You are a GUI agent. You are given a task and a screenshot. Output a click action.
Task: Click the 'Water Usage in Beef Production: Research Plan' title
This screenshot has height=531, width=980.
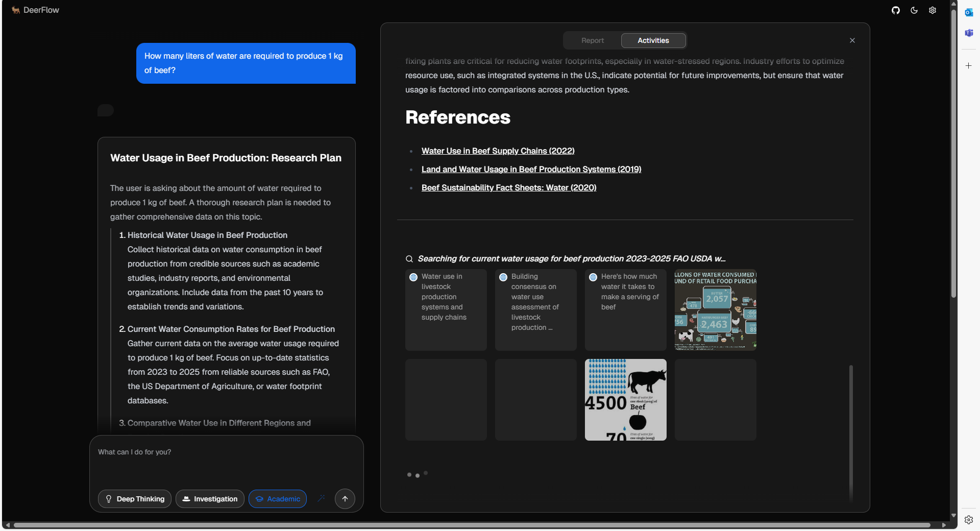click(x=226, y=158)
